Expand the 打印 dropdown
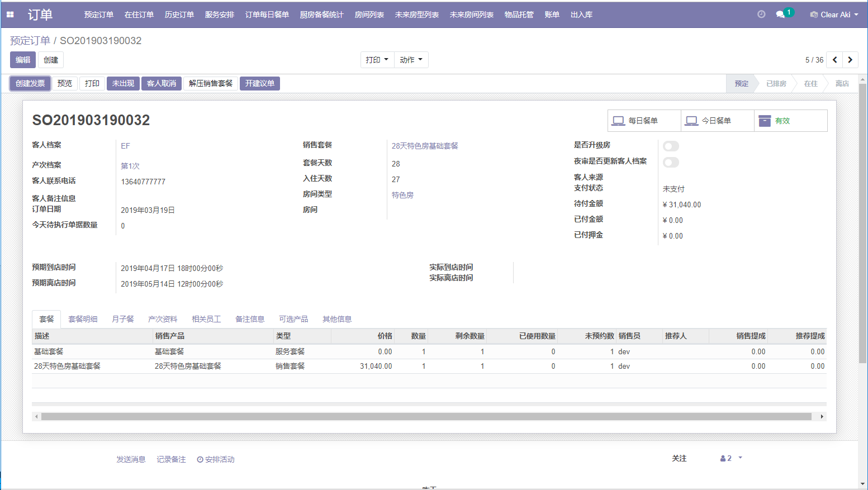 coord(377,60)
